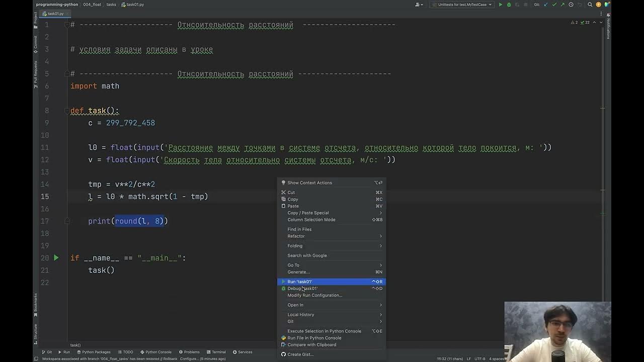
Task: Click the typo count indicator showing 22
Action: click(585, 23)
